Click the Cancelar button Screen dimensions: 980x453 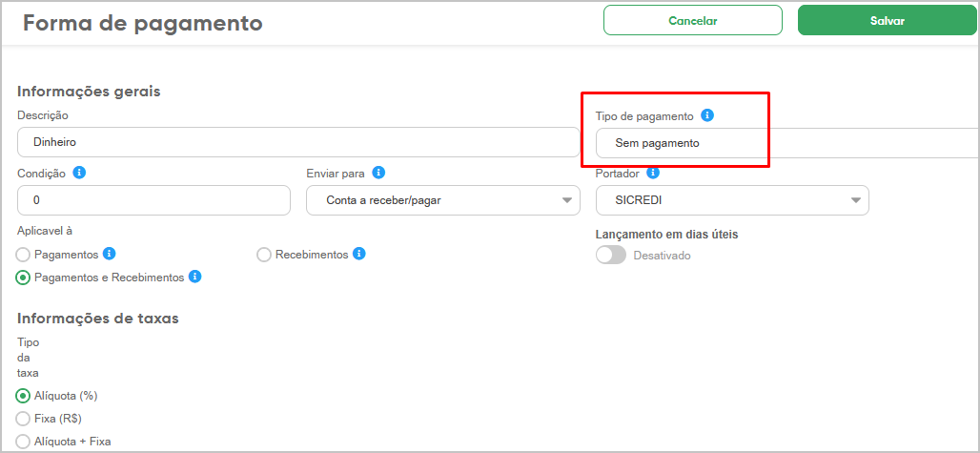click(692, 21)
